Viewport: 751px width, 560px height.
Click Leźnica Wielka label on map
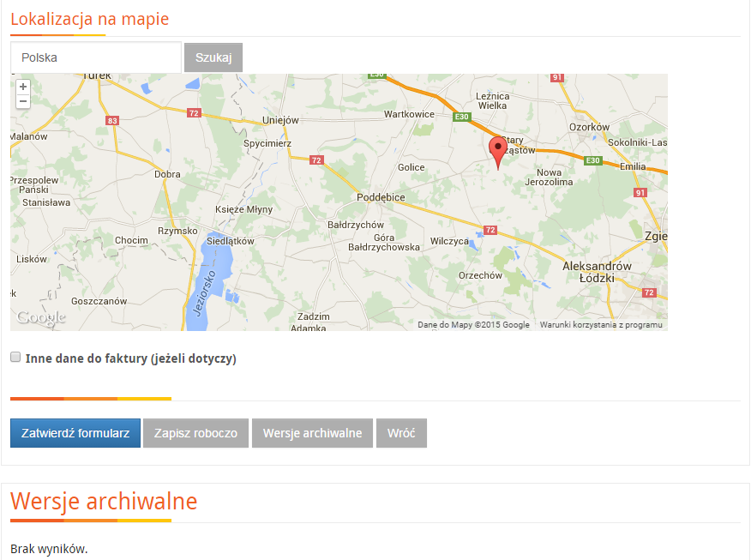pyautogui.click(x=492, y=100)
